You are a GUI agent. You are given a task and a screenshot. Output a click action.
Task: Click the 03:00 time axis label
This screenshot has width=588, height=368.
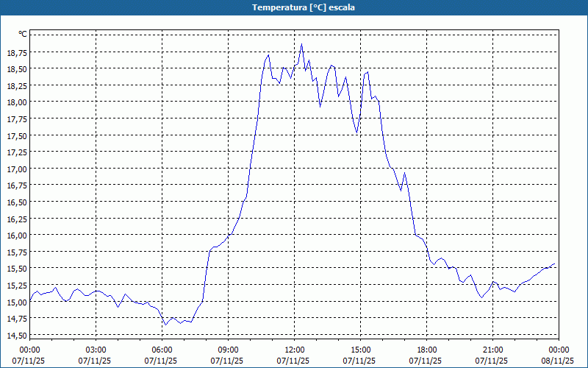point(96,350)
